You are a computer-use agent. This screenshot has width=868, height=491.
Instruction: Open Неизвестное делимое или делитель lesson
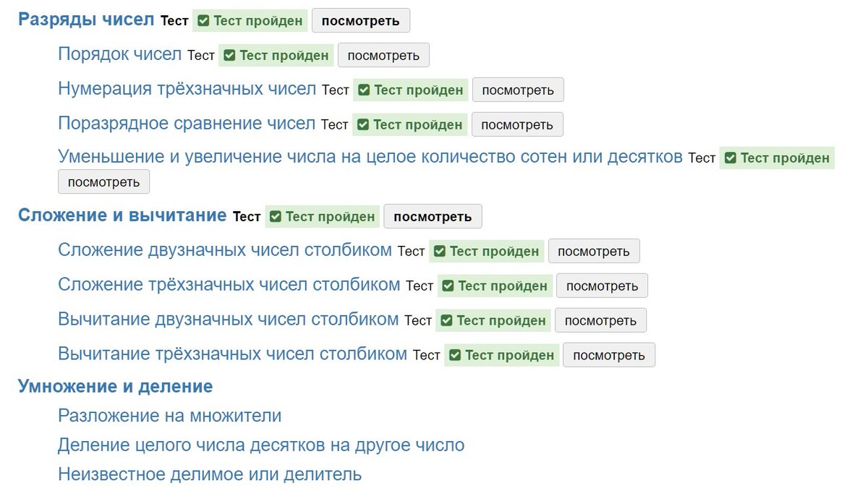click(209, 474)
